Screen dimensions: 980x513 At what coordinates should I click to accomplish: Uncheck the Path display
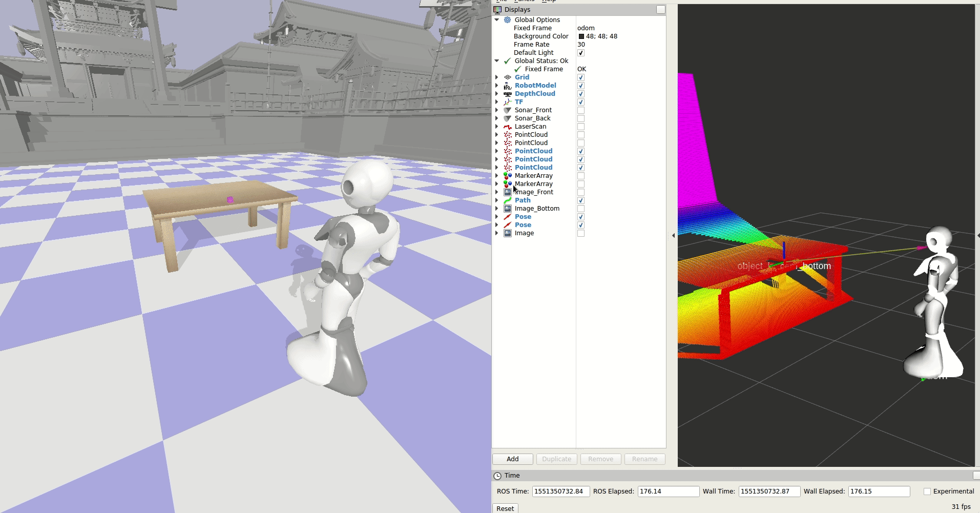[581, 200]
